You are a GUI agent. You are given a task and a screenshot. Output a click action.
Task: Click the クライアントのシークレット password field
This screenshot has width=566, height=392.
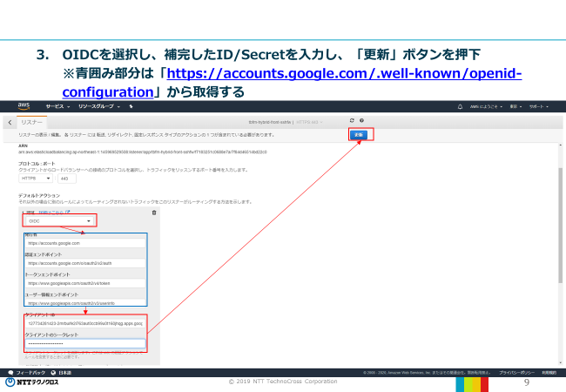click(x=85, y=343)
